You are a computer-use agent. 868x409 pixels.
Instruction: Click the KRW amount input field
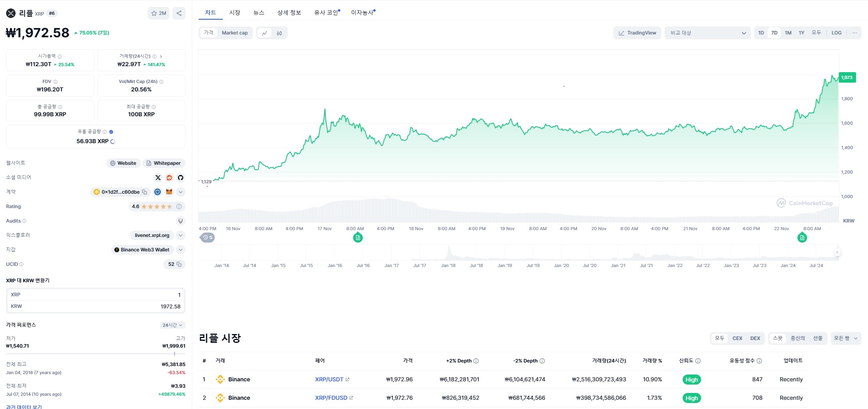tap(96, 306)
